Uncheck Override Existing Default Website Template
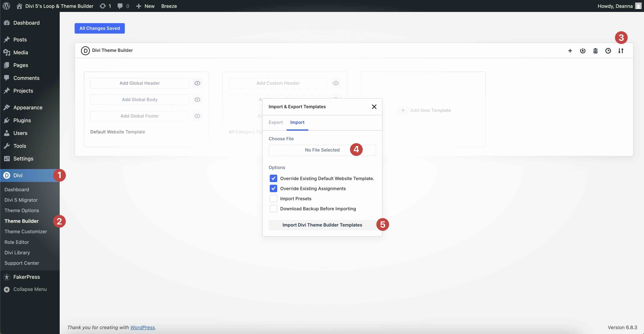 point(273,178)
